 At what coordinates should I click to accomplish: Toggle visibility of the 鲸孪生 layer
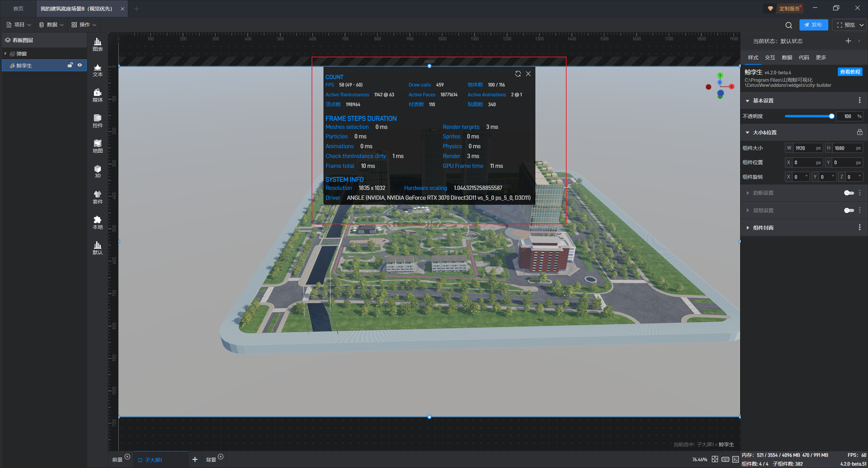(80, 65)
